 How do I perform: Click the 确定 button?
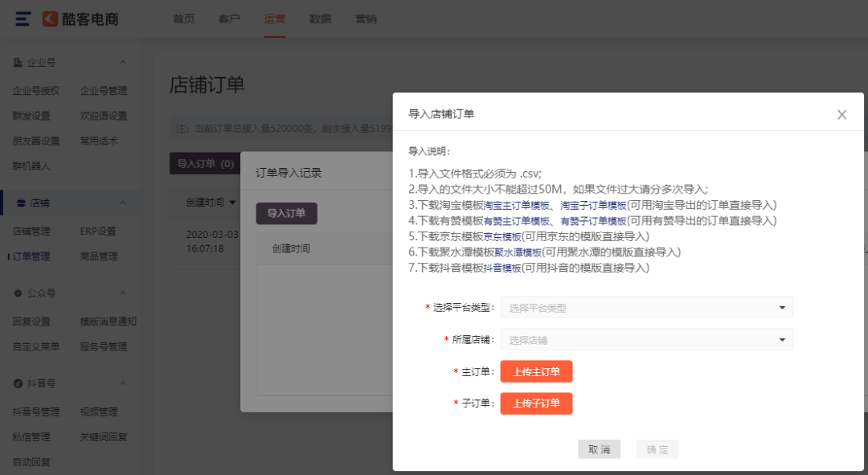pyautogui.click(x=657, y=449)
